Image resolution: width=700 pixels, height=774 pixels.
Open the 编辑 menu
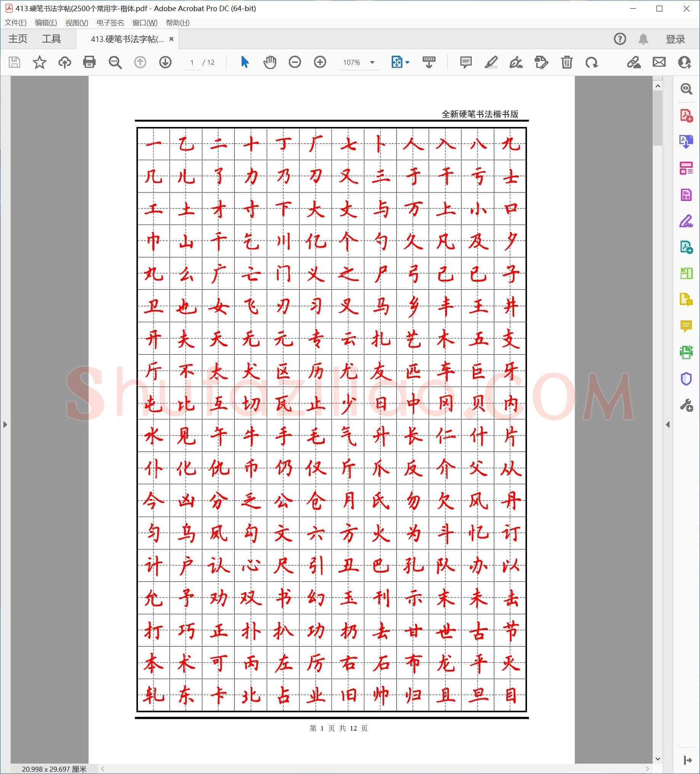coord(46,22)
